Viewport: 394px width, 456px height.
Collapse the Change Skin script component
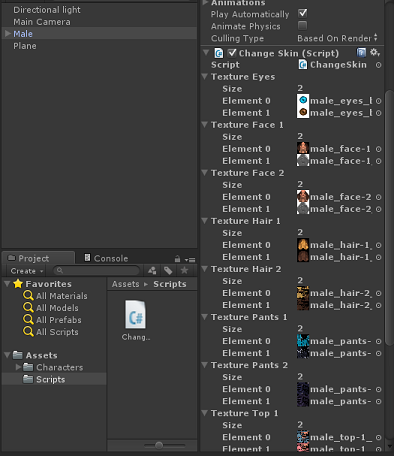(x=206, y=53)
